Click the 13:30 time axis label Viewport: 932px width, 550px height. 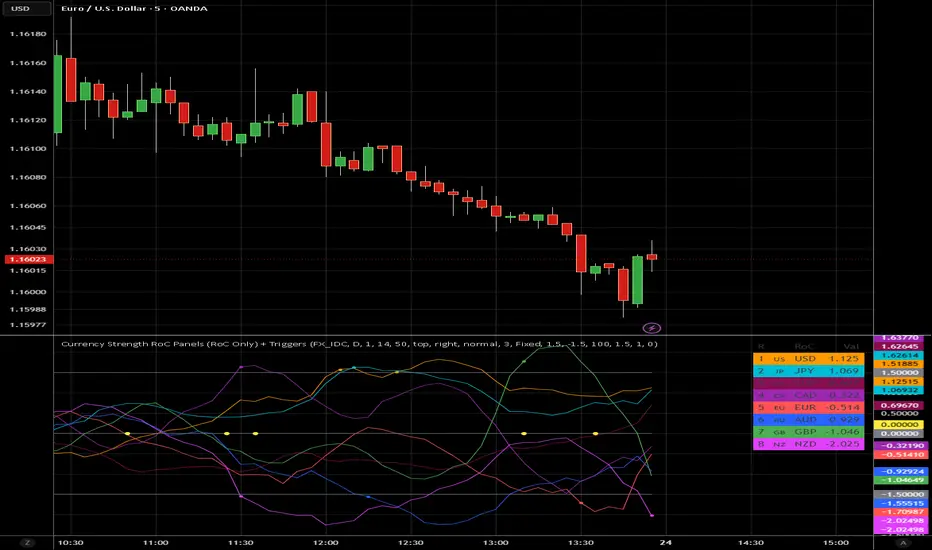581,542
